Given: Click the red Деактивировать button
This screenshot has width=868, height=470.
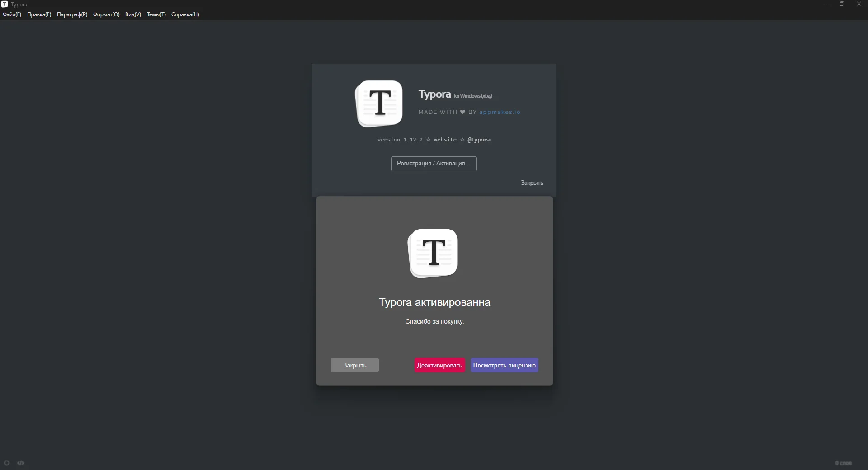Looking at the screenshot, I should tap(439, 365).
